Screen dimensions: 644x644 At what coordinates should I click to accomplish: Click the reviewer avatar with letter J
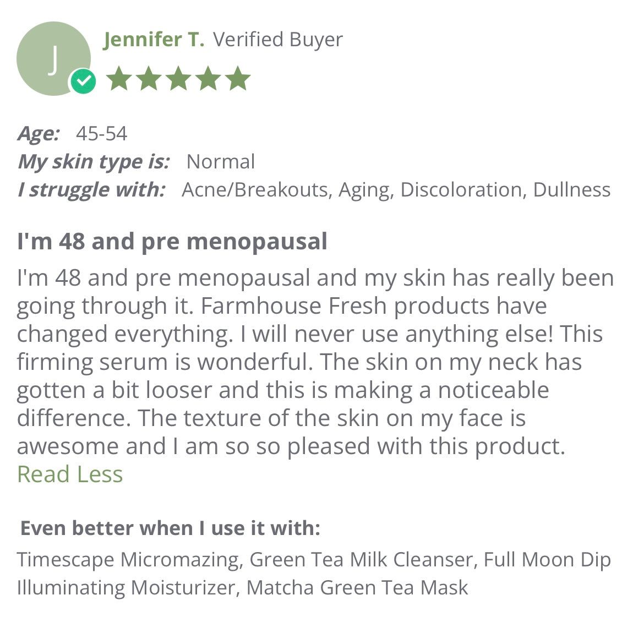click(53, 58)
